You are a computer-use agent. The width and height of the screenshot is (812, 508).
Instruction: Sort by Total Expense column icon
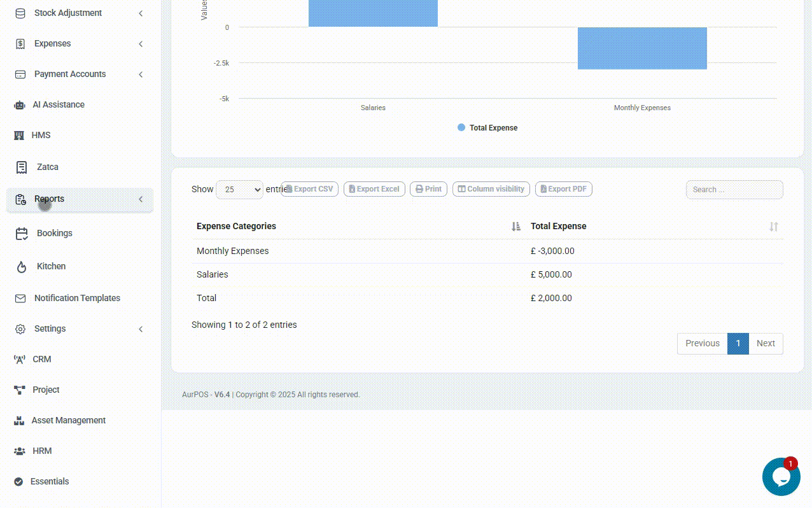pyautogui.click(x=774, y=226)
